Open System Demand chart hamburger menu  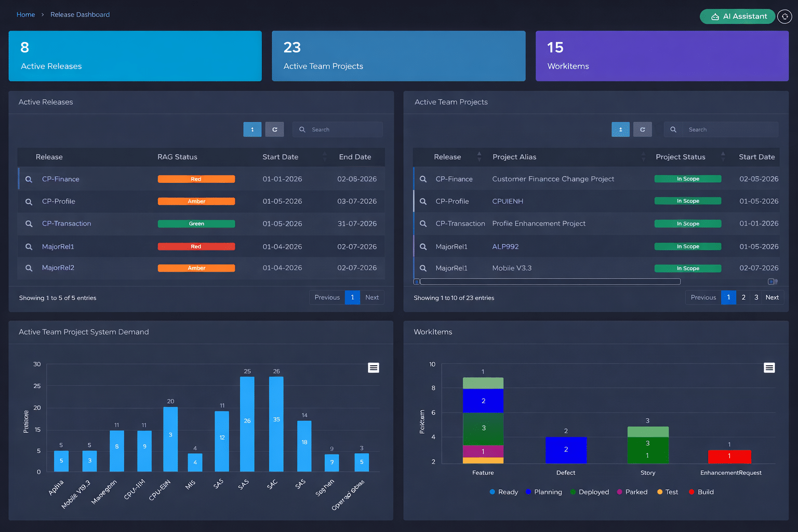[374, 368]
